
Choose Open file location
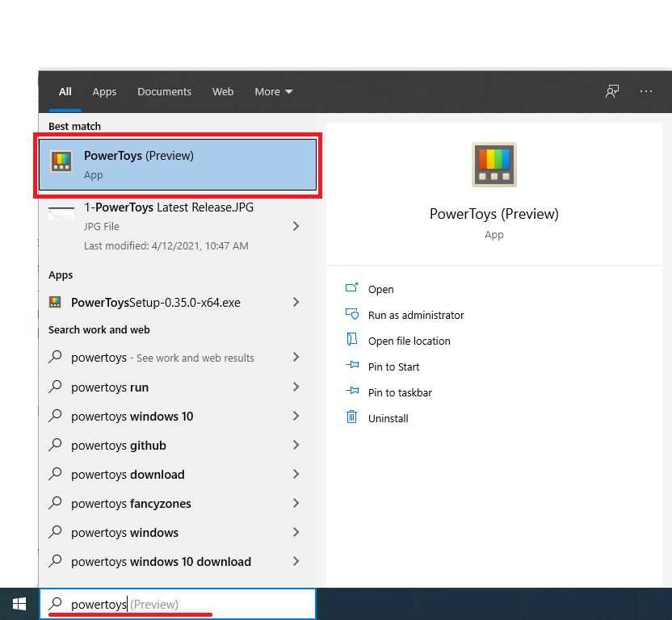[x=409, y=341]
